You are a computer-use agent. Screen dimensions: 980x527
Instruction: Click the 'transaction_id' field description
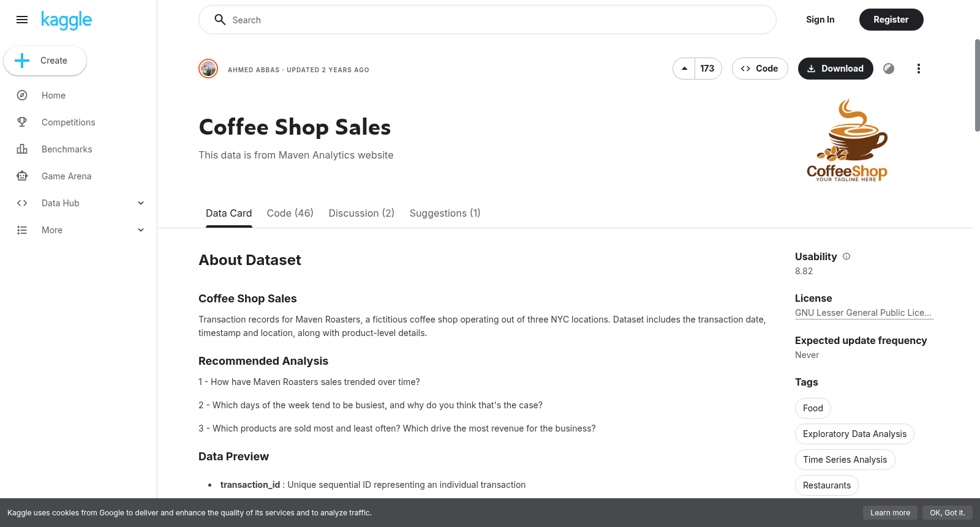coord(373,485)
